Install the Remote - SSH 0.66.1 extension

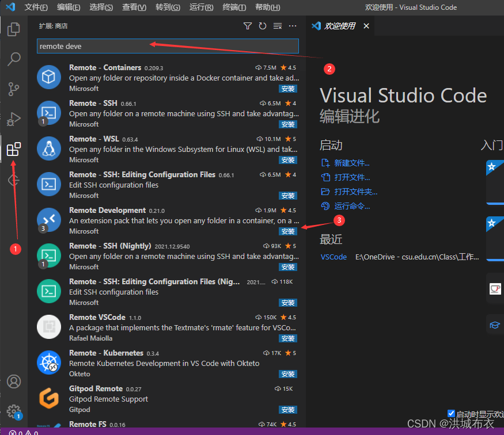click(x=287, y=124)
